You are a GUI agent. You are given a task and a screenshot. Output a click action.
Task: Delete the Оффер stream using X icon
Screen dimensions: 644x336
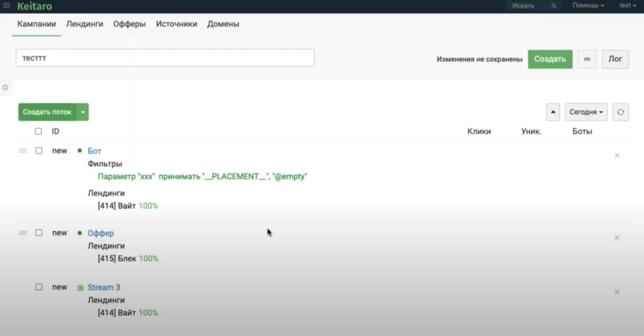click(616, 237)
